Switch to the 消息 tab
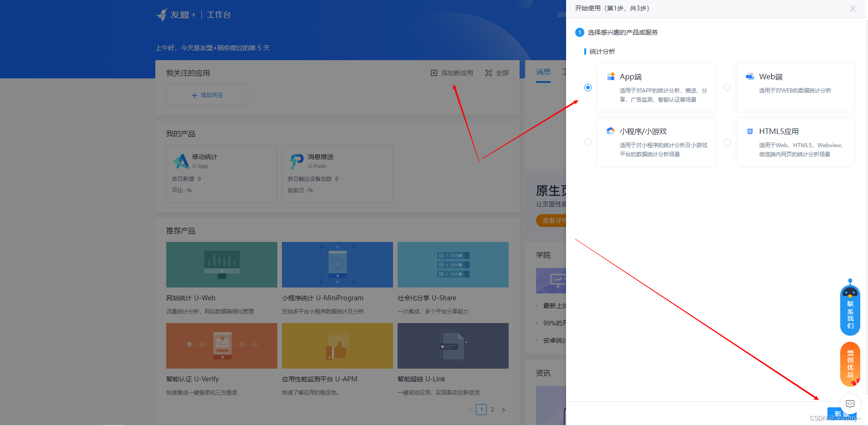 [x=543, y=72]
